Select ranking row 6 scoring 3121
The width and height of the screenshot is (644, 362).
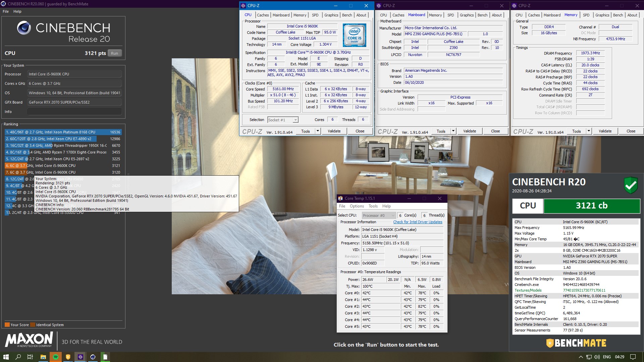pos(63,166)
